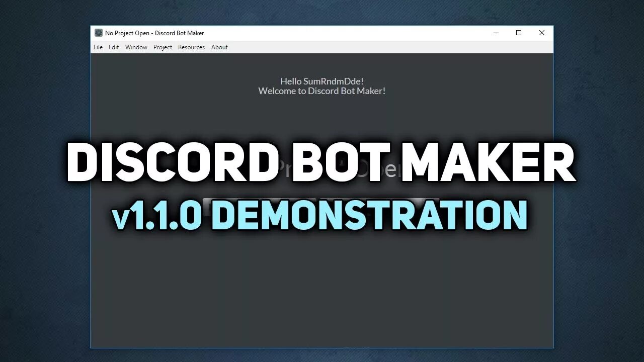This screenshot has width=644, height=362.
Task: Click 'Welcome to Discord Bot Maker!' text
Action: pos(322,91)
